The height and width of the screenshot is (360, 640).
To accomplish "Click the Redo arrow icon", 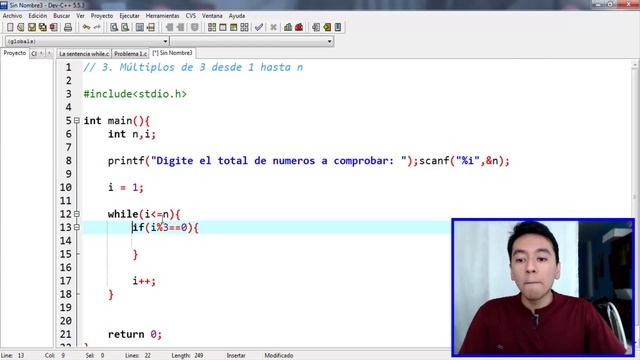I will (x=97, y=27).
